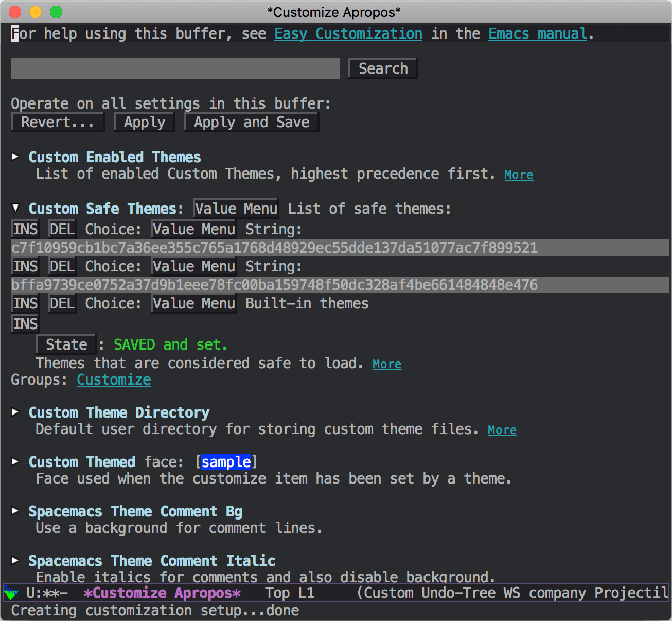Expand the Custom Enabled Themes section
Screen dimensions: 672x621
coord(15,157)
